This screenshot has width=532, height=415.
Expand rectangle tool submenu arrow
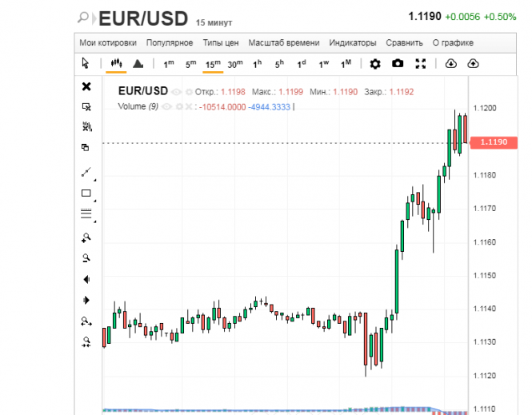click(x=95, y=201)
